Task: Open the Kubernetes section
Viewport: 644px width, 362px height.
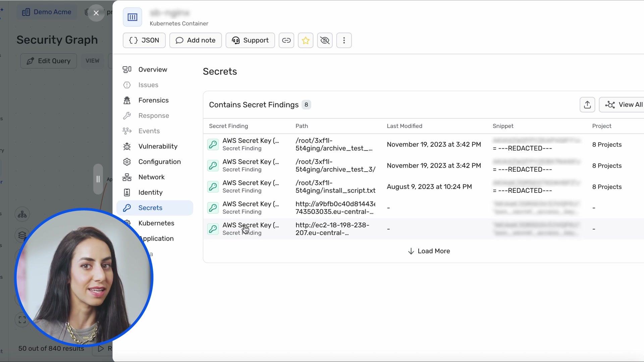Action: coord(156,223)
